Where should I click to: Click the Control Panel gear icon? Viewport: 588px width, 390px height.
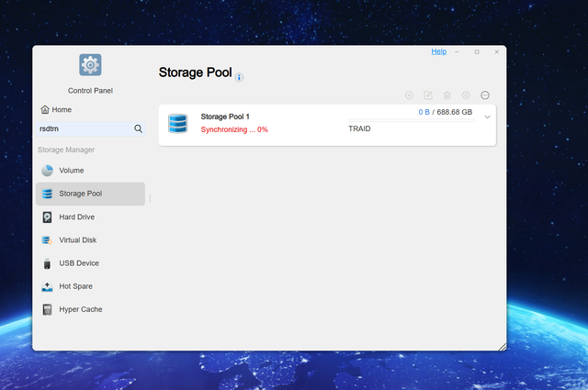click(90, 65)
